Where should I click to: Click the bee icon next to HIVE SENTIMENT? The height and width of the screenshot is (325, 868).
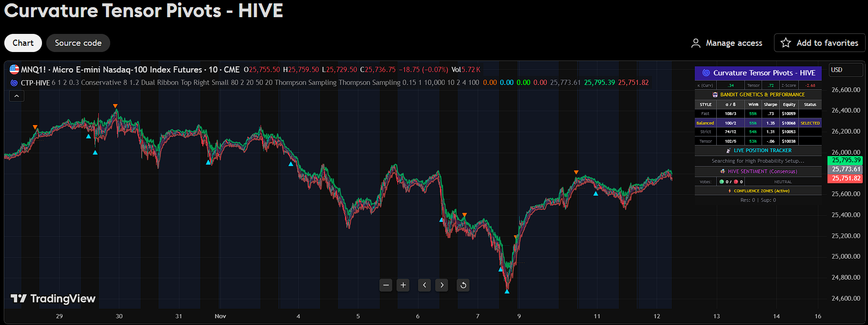point(722,171)
